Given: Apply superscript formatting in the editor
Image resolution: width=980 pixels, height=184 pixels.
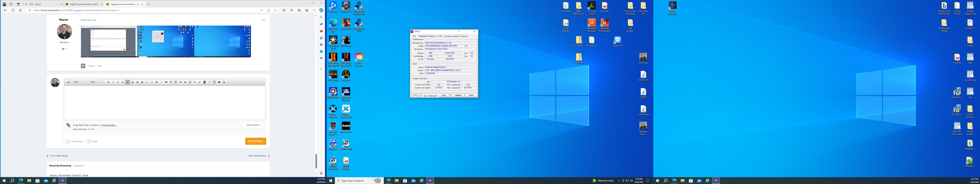Looking at the screenshot, I should [x=200, y=82].
